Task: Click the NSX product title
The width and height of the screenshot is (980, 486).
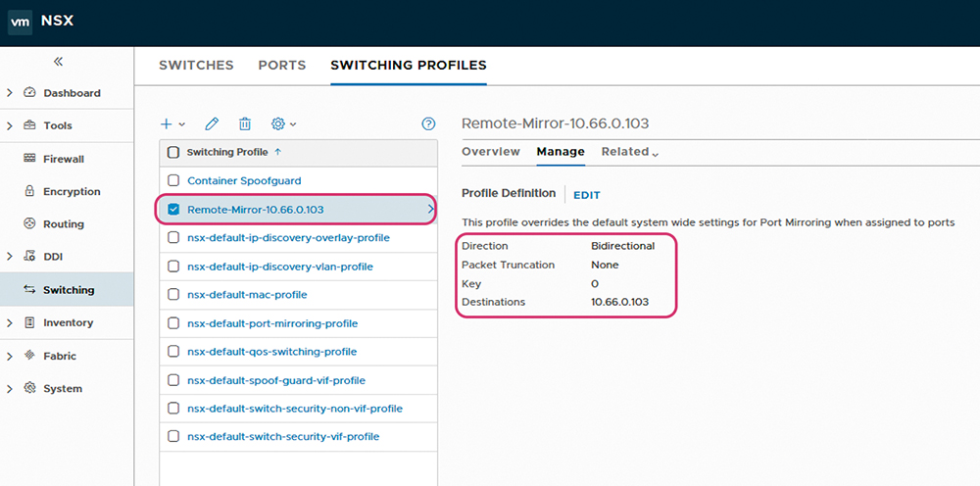Action: (58, 21)
